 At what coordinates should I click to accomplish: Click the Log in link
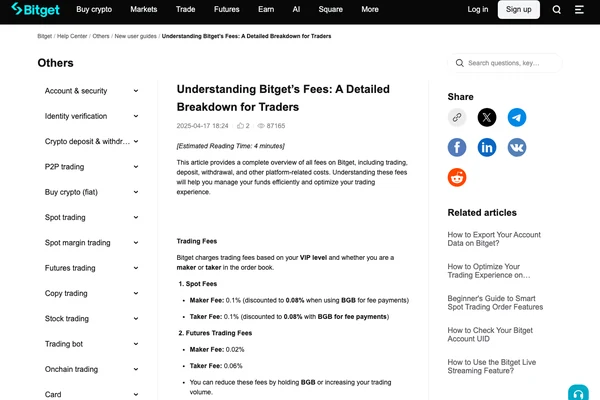click(x=478, y=9)
